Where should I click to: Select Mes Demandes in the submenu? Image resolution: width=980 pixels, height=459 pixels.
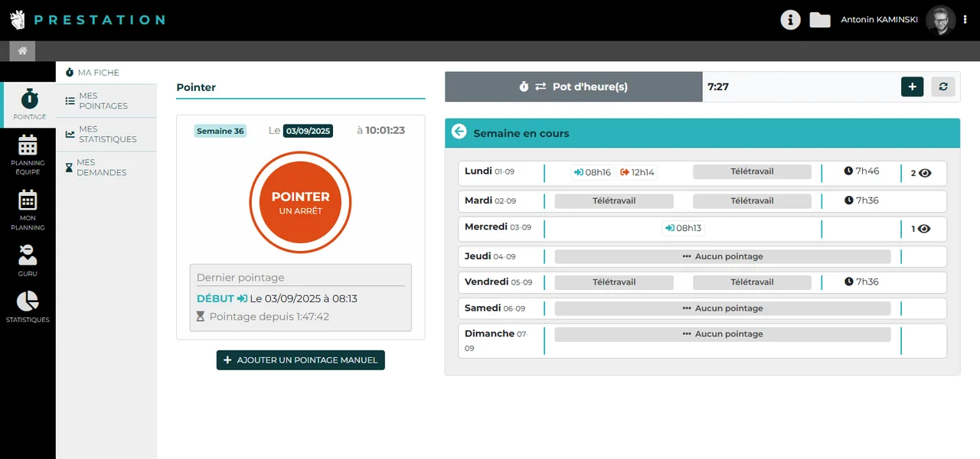106,168
